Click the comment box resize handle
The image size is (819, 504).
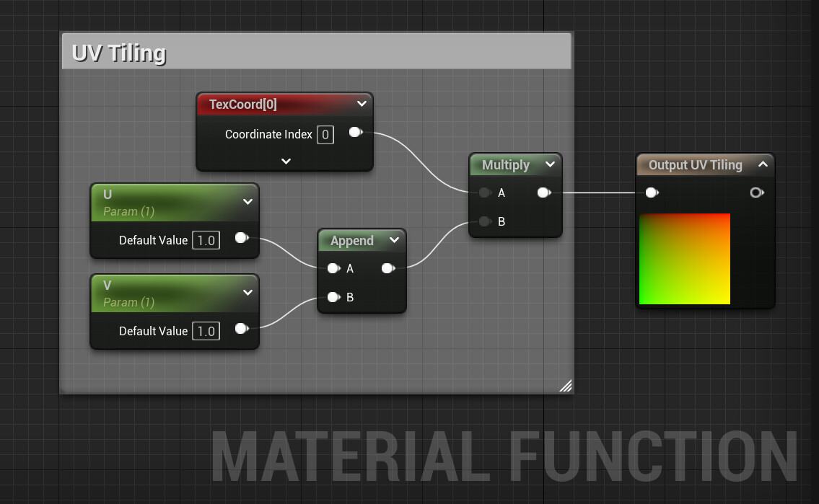[x=567, y=386]
